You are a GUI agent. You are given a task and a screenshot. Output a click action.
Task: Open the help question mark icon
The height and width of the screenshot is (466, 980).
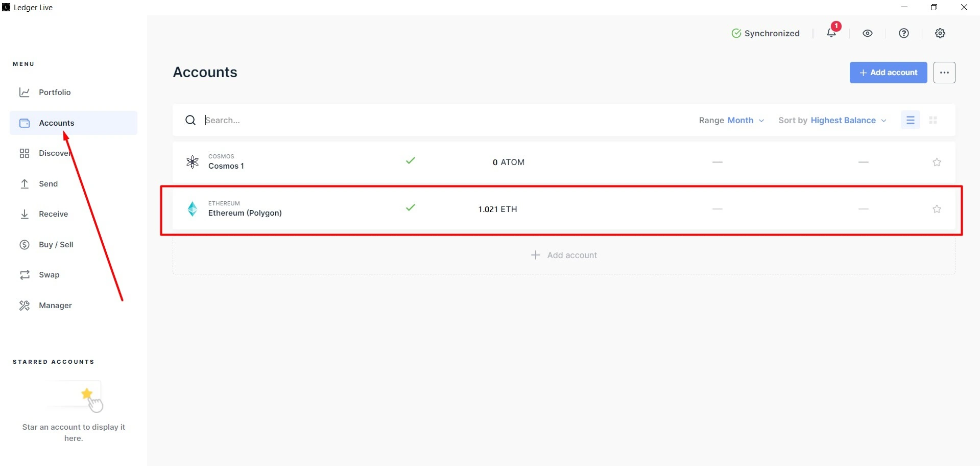click(904, 33)
